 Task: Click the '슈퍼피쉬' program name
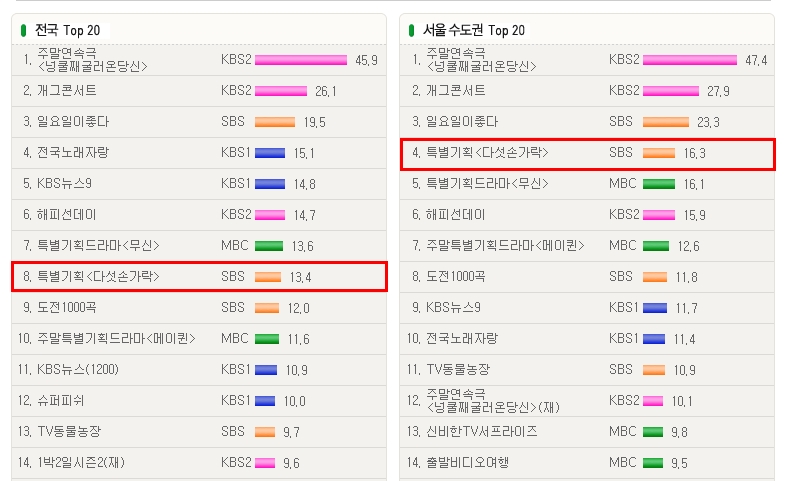[x=60, y=401]
